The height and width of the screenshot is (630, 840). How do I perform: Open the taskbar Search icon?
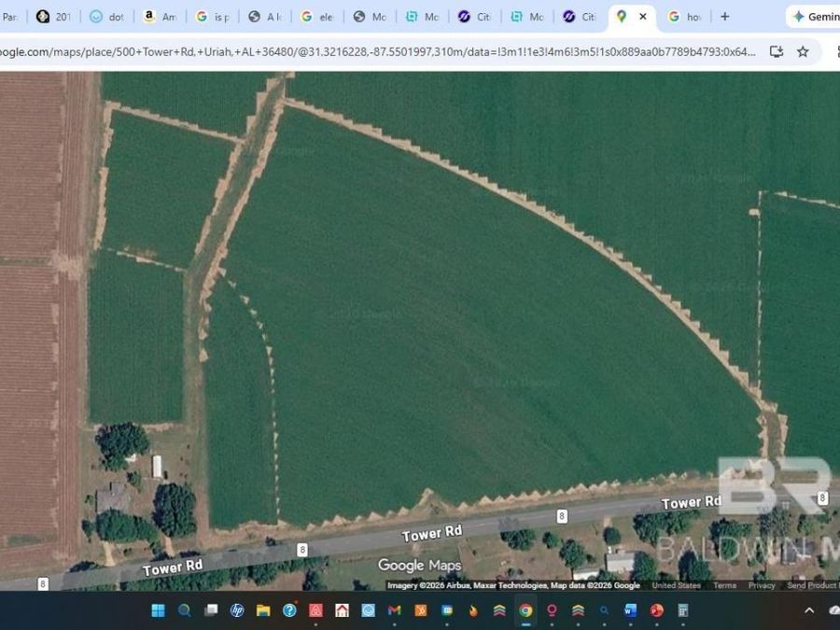pos(184,611)
